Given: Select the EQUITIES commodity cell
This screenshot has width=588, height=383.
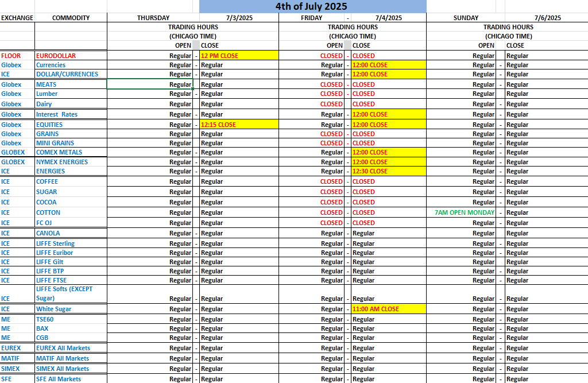Looking at the screenshot, I should click(71, 125).
